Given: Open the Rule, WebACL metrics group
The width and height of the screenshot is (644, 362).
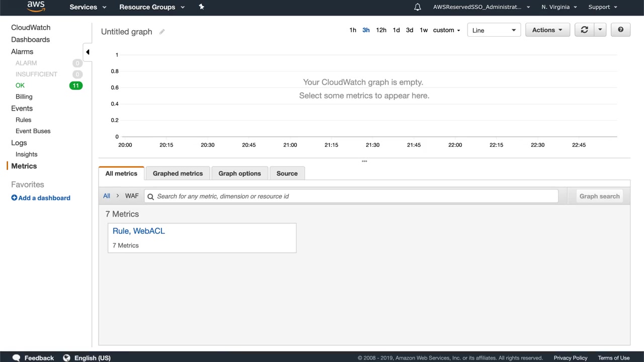Looking at the screenshot, I should 139,231.
